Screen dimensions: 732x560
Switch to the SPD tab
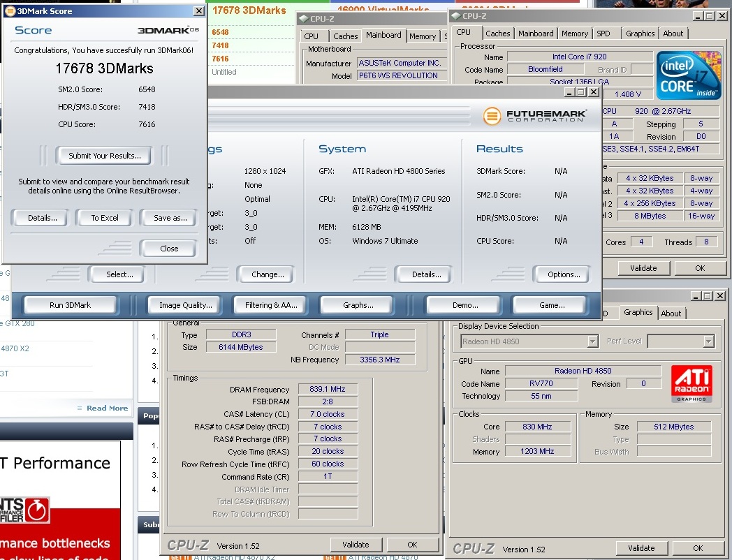click(x=603, y=33)
